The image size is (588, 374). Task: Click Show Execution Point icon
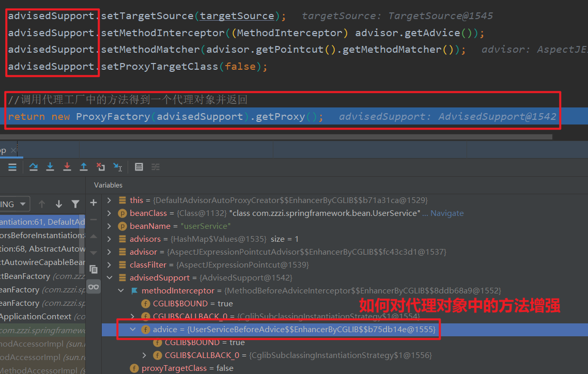click(x=12, y=167)
